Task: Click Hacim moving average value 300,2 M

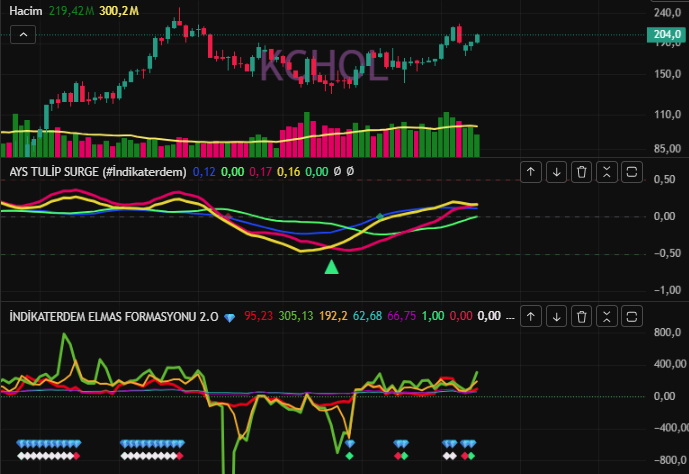Action: click(119, 11)
